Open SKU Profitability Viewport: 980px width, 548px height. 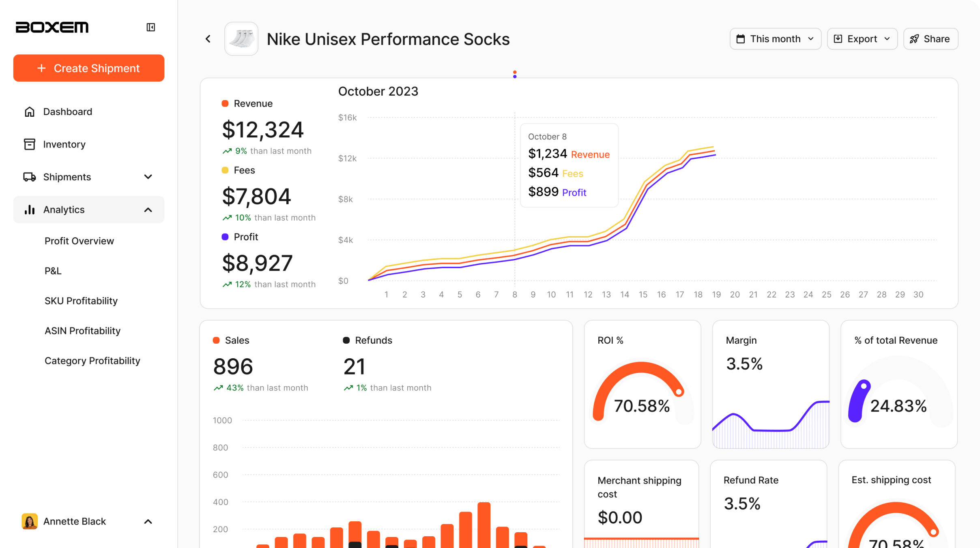[x=81, y=301]
